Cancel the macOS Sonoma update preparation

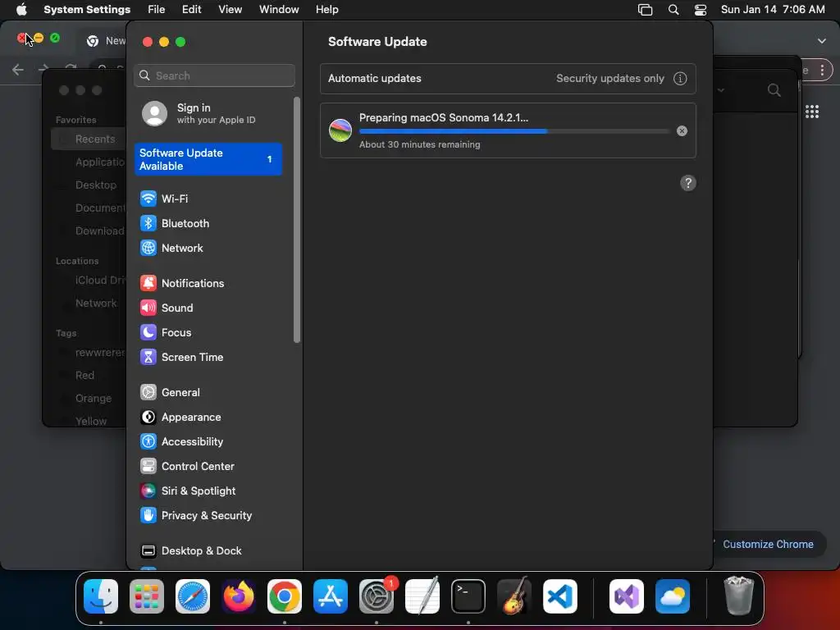682,131
